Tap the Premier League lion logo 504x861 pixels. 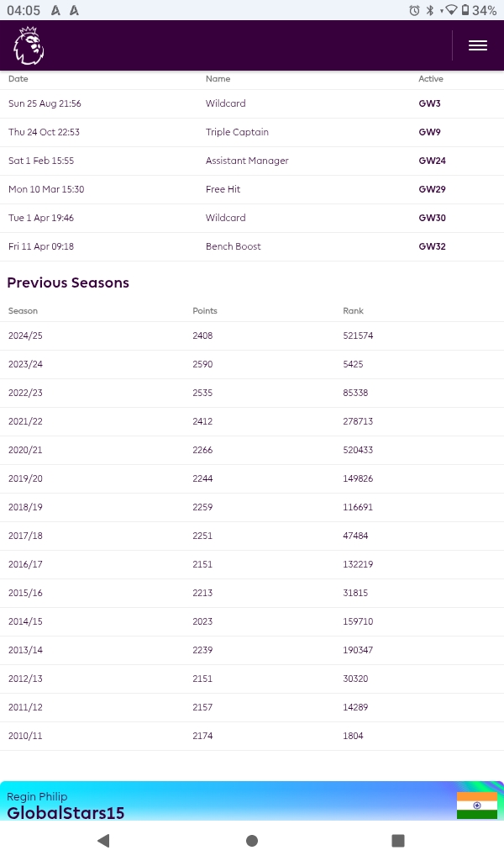coord(29,46)
